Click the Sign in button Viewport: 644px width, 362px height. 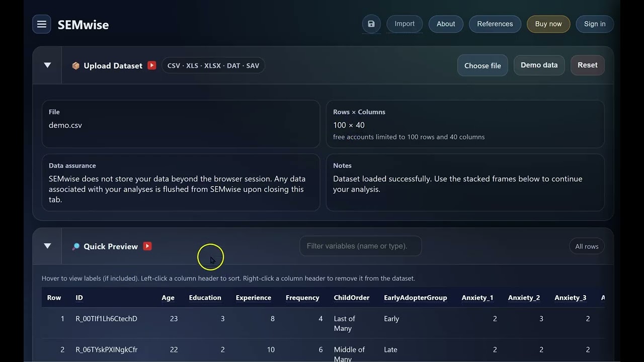(595, 24)
